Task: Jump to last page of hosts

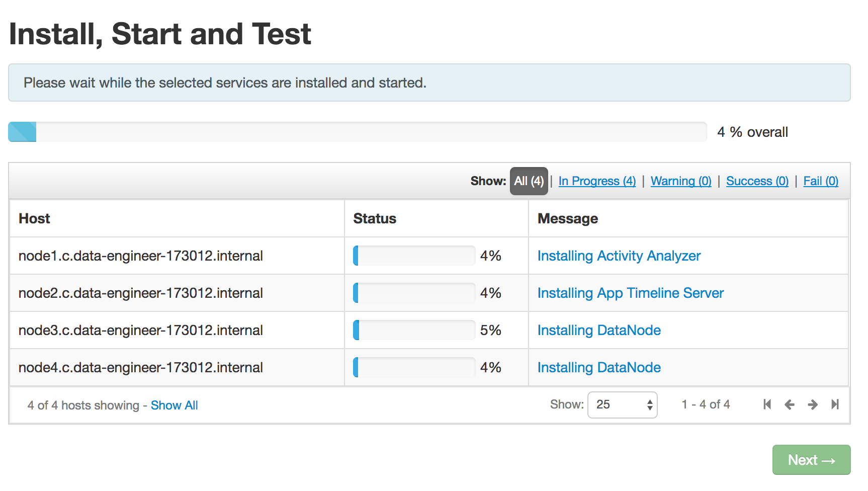Action: tap(835, 404)
